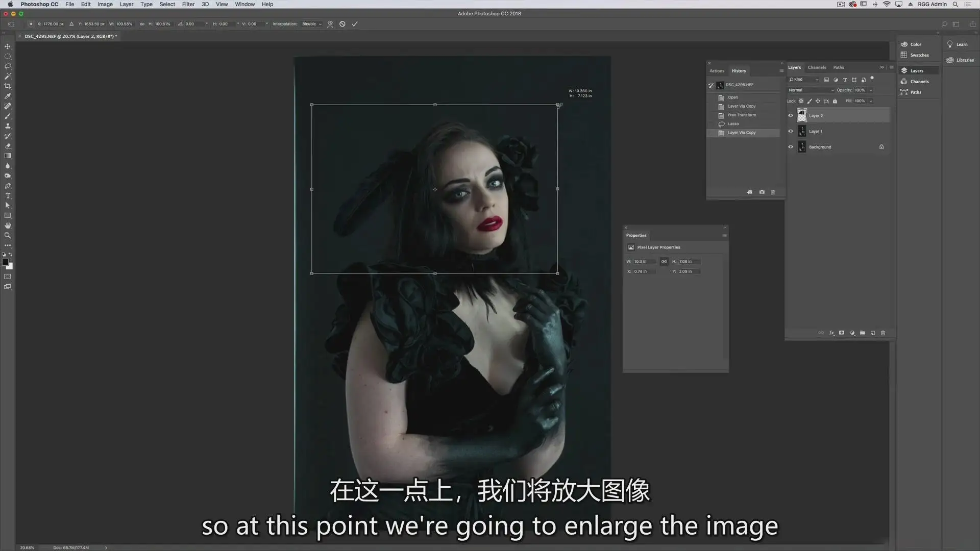The image size is (980, 551).
Task: Select the Eyedropper tool
Action: [x=8, y=96]
